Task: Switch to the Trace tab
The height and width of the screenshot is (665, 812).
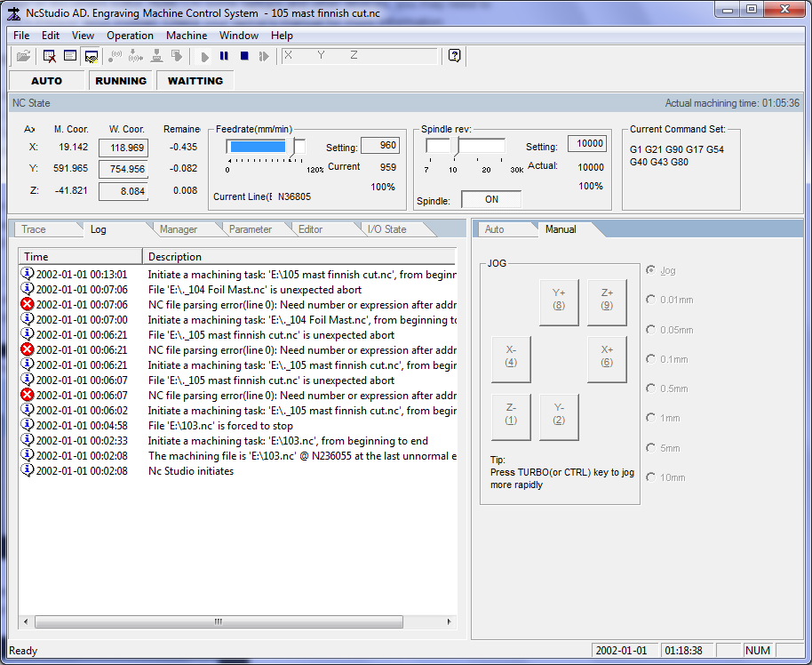Action: click(34, 229)
